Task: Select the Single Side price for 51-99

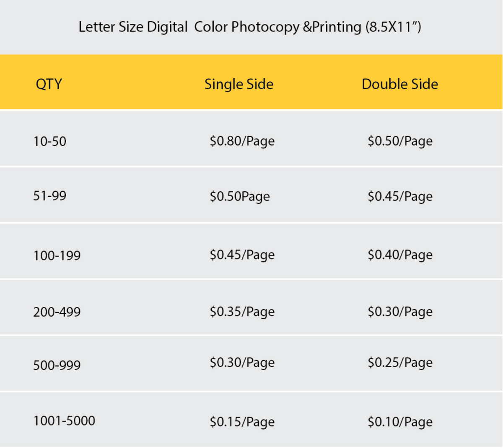Action: 240,197
